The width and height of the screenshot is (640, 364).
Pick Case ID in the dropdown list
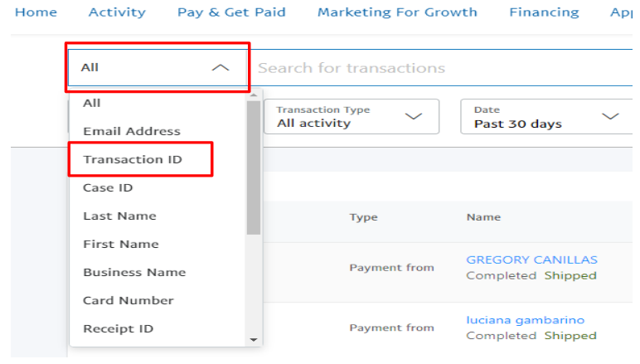(108, 187)
